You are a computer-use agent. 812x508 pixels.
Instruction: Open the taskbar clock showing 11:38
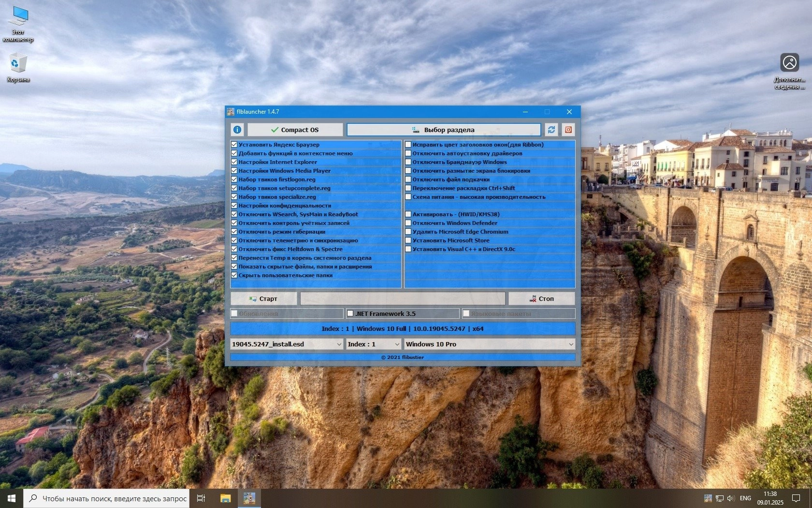[770, 498]
